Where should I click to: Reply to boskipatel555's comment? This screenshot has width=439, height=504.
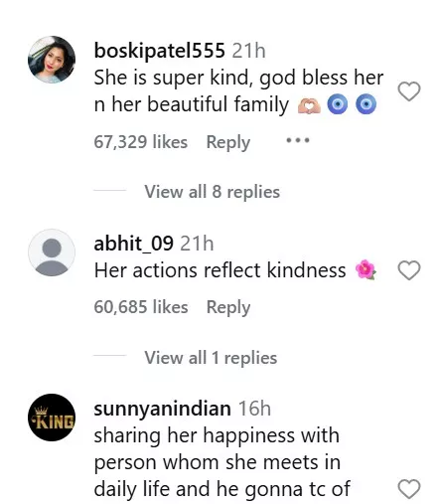(228, 142)
